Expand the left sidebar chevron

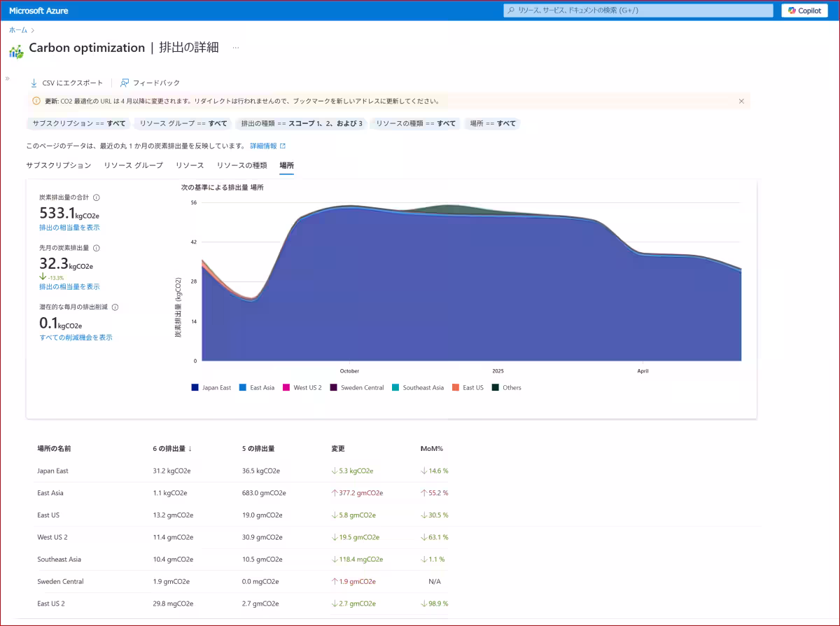[x=8, y=78]
